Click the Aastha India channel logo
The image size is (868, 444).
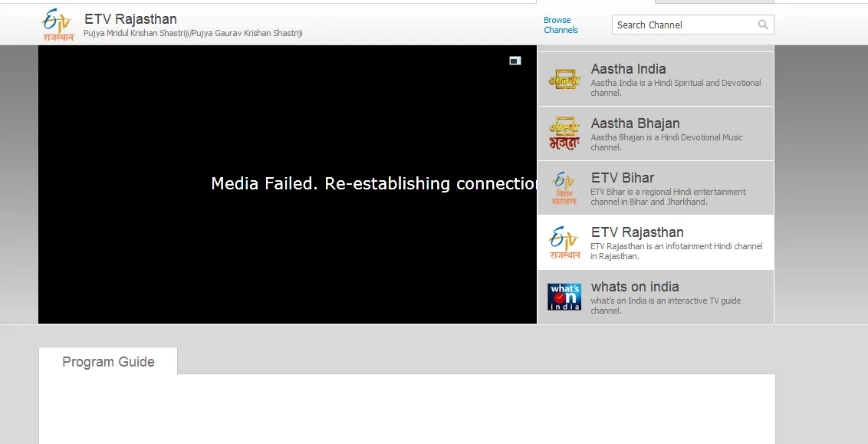click(x=564, y=79)
